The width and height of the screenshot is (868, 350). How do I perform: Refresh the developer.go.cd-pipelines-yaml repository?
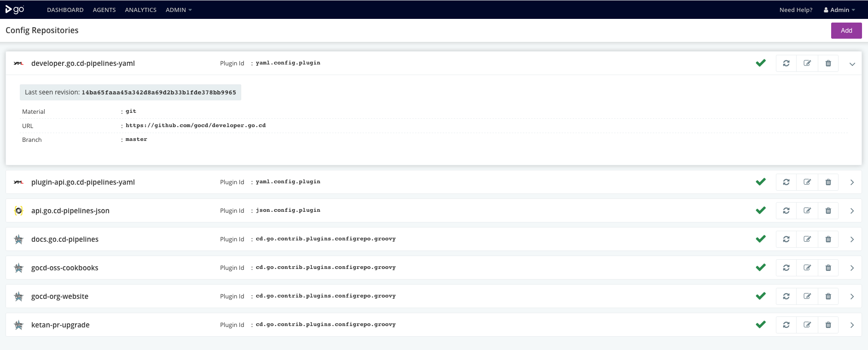786,63
